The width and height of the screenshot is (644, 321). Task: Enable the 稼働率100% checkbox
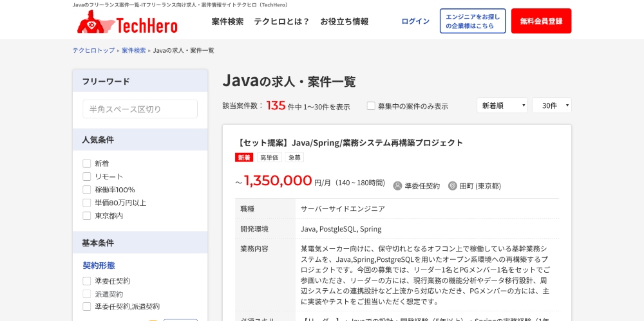(x=87, y=190)
